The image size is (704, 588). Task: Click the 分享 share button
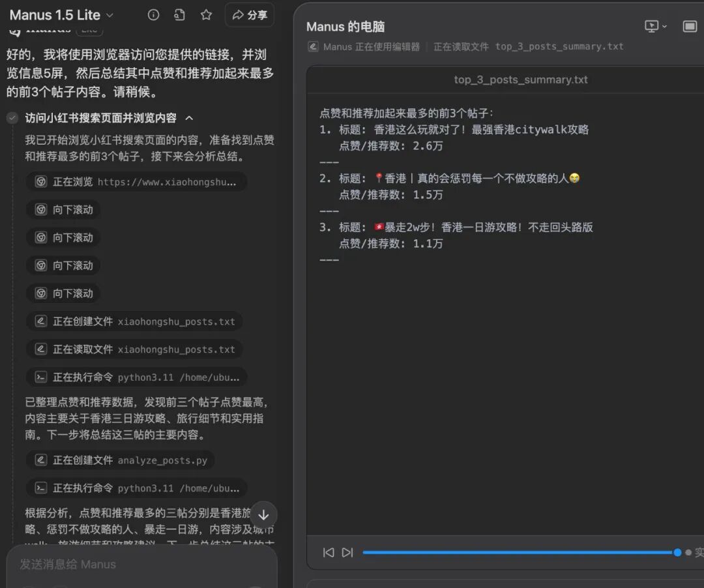pyautogui.click(x=250, y=15)
